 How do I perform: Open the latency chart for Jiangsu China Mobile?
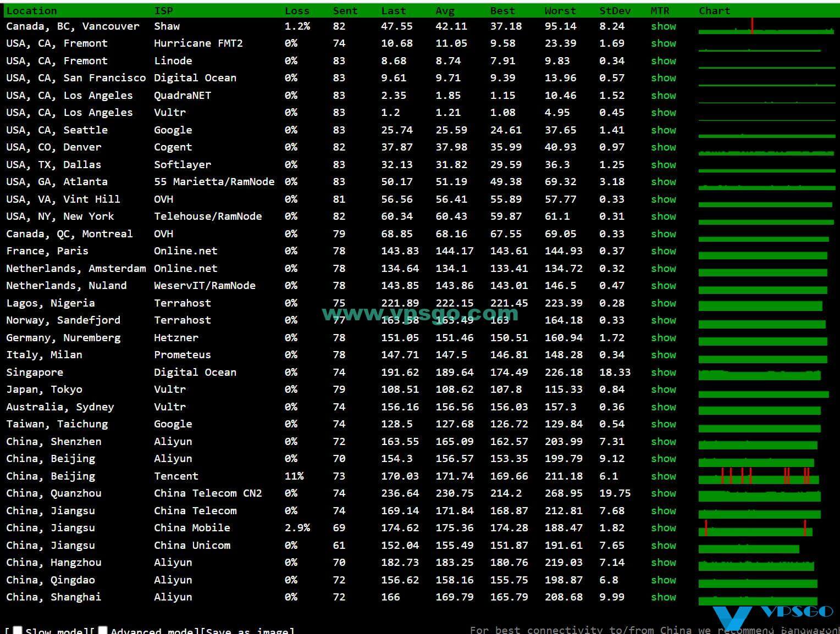[x=755, y=528]
